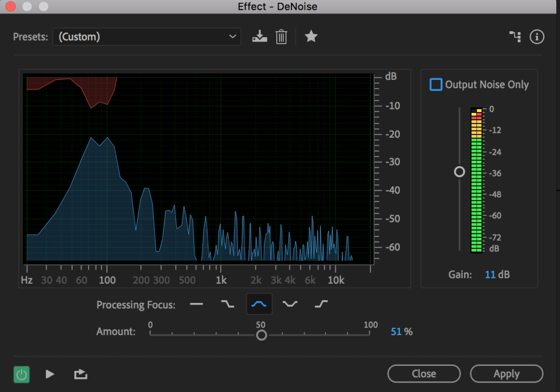Image resolution: width=560 pixels, height=392 pixels.
Task: Select the low-and-high frequencies focus shape
Action: pyautogui.click(x=290, y=304)
